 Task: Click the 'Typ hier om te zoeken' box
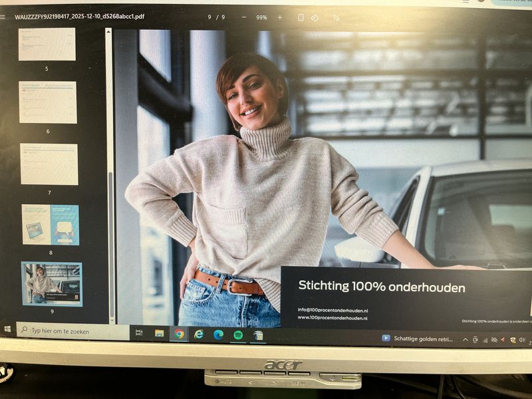[x=72, y=331]
